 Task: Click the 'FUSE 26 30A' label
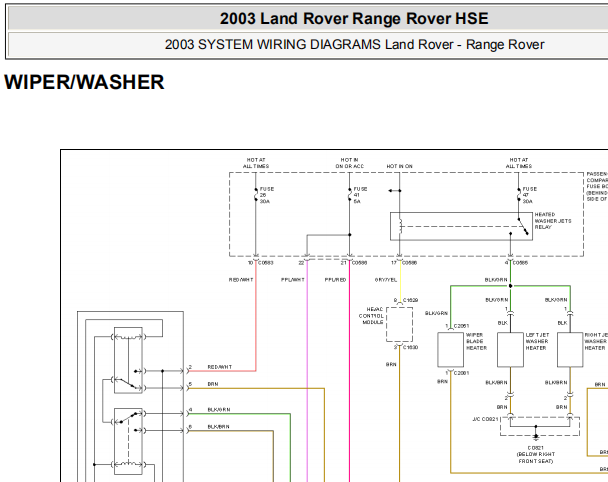(267, 195)
